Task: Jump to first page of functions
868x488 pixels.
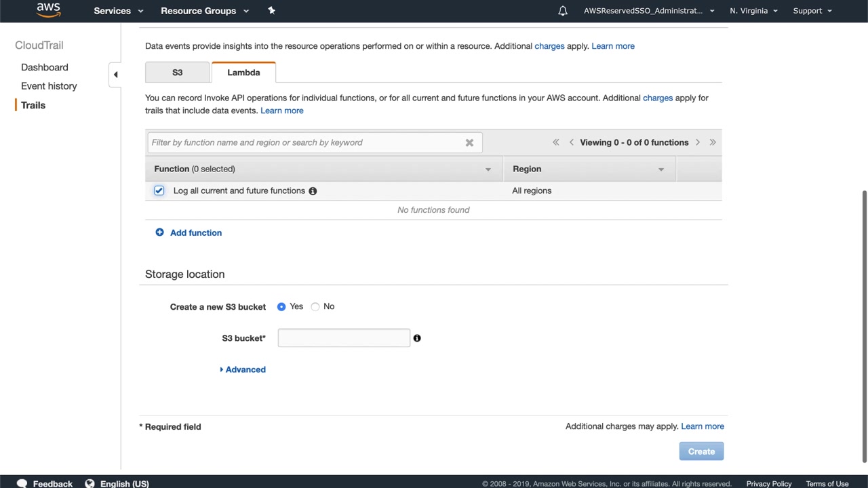Action: [x=556, y=142]
